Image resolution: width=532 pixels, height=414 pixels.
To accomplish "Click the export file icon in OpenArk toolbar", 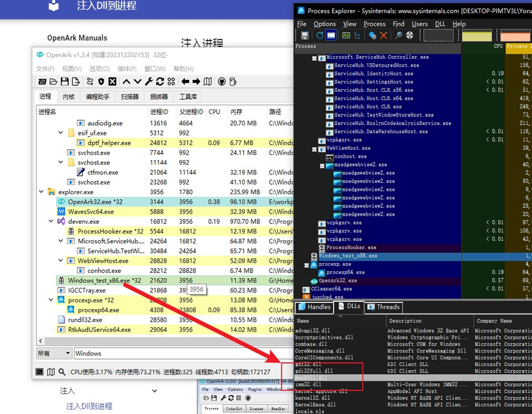I will [76, 81].
